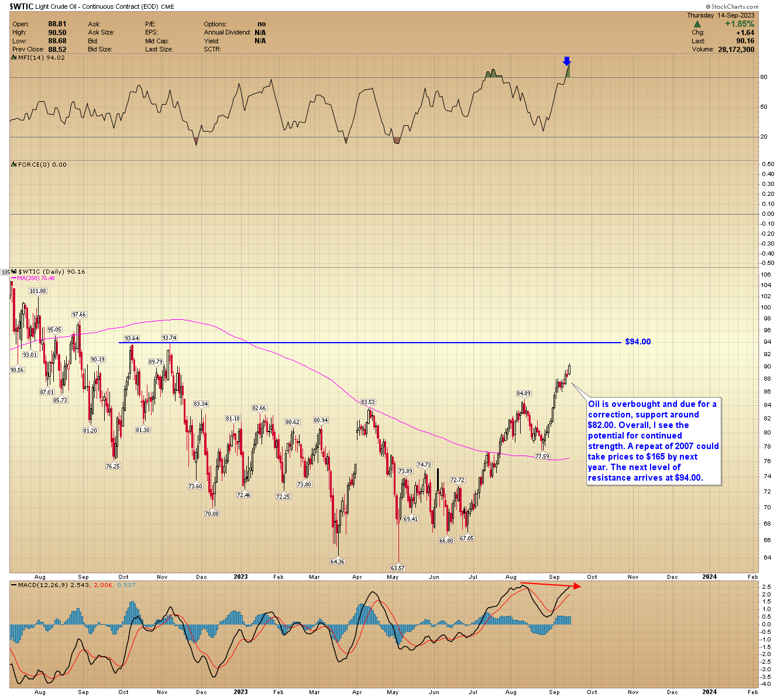Click the Chg value +1.64
Screen dimensions: 784x697
pyautogui.click(x=745, y=33)
